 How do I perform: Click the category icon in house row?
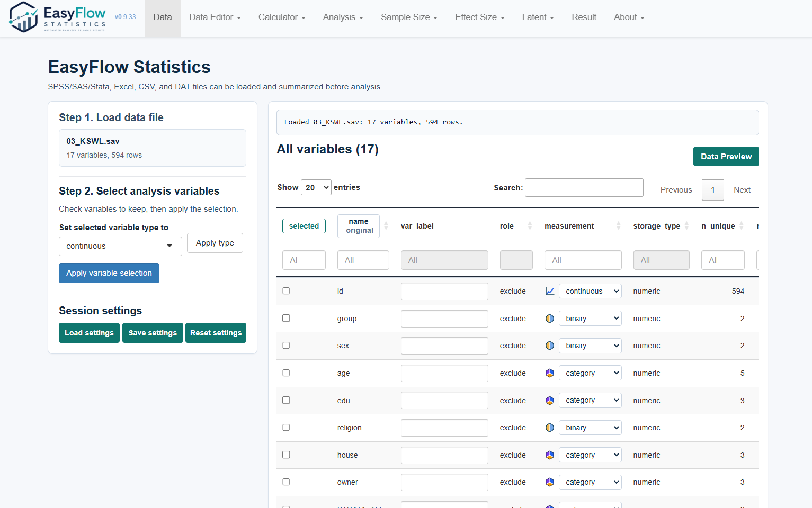point(550,455)
